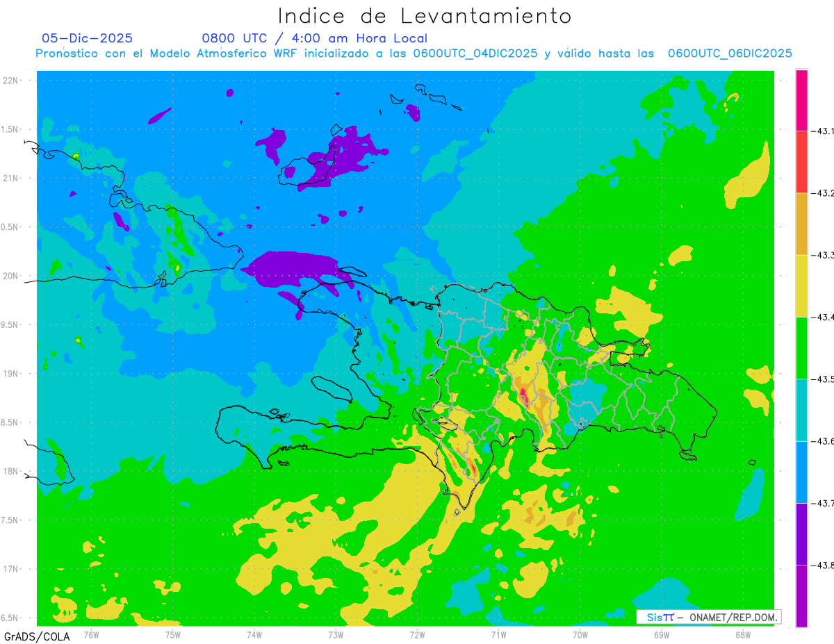
Task: Select the blue colorbar segment above -43.7
Action: click(801, 472)
